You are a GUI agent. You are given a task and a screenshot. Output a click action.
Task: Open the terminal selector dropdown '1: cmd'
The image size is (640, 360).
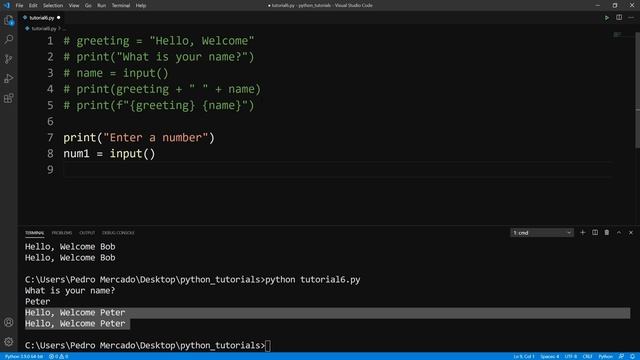tap(542, 233)
